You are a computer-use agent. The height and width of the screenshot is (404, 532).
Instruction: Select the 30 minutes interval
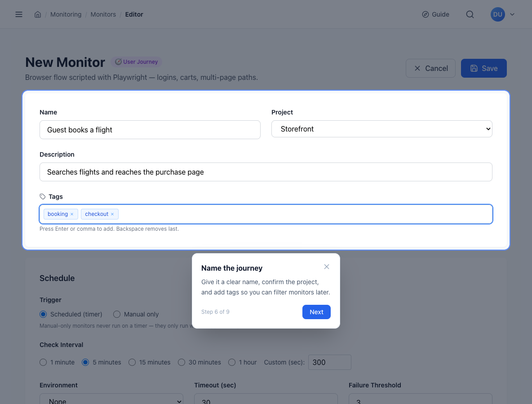[182, 362]
